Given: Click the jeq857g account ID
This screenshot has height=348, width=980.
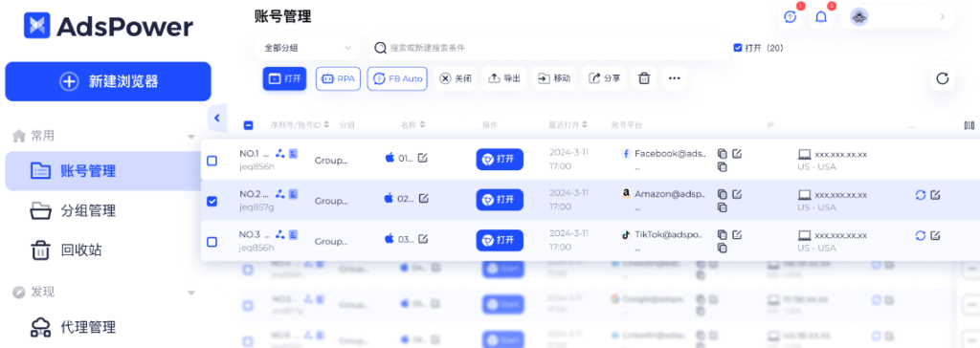Looking at the screenshot, I should click(x=256, y=207).
